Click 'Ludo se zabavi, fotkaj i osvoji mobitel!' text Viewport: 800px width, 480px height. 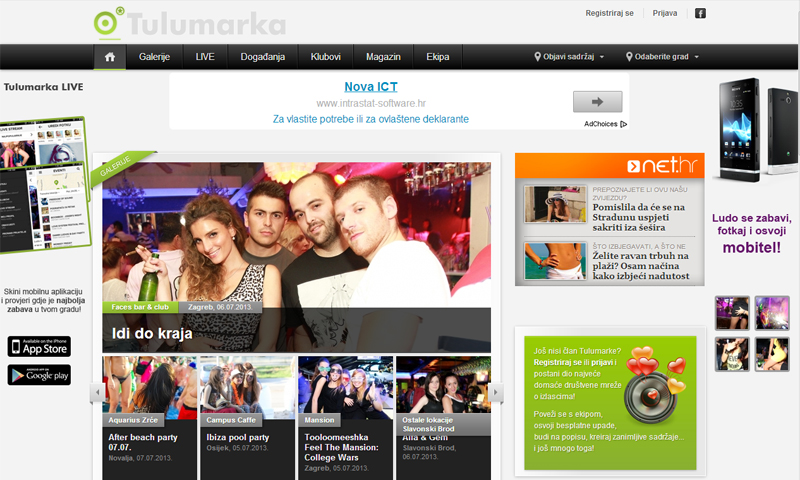752,234
